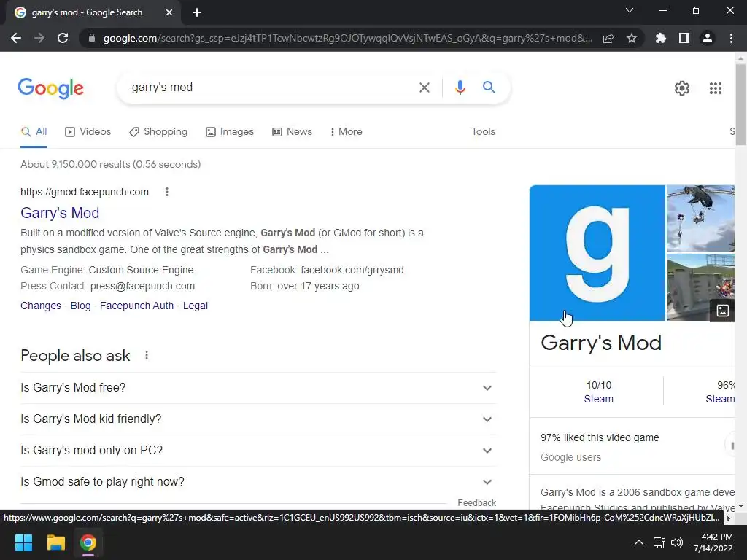Open the options dots beside People also ask
This screenshot has height=560, width=747.
coord(147,355)
